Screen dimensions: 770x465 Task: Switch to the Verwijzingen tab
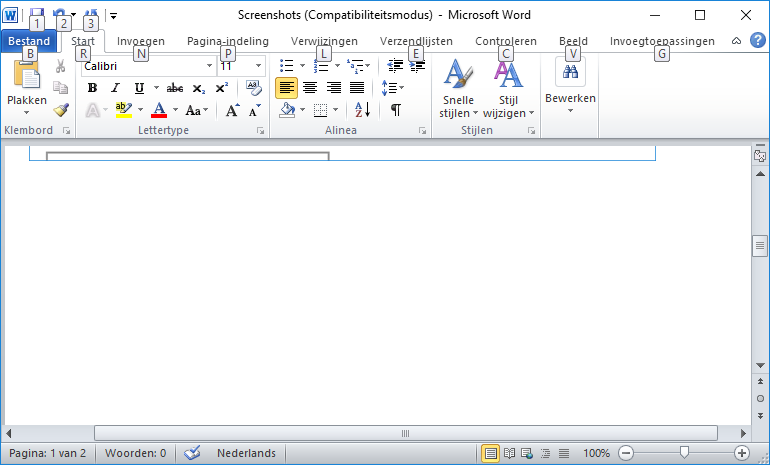click(324, 41)
